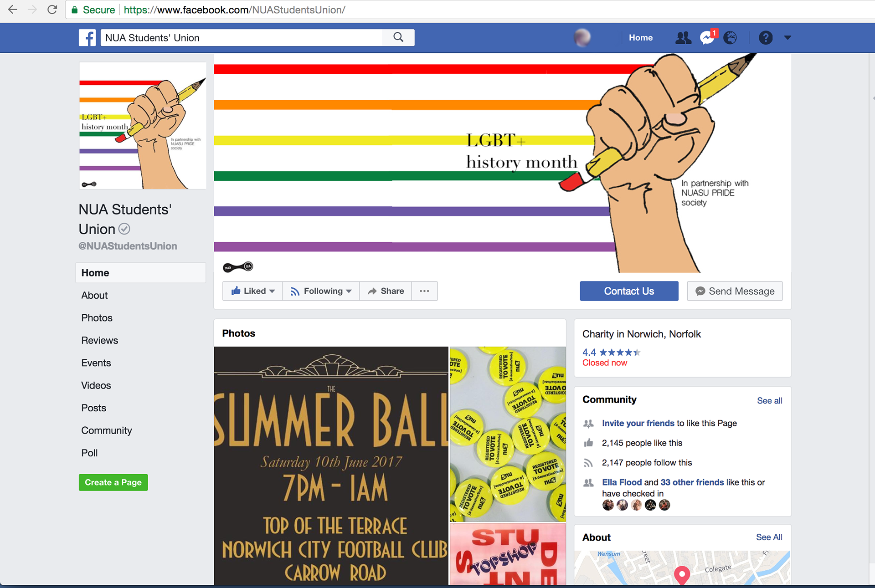Reload the page with browser refresh icon
875x588 pixels.
pyautogui.click(x=52, y=10)
